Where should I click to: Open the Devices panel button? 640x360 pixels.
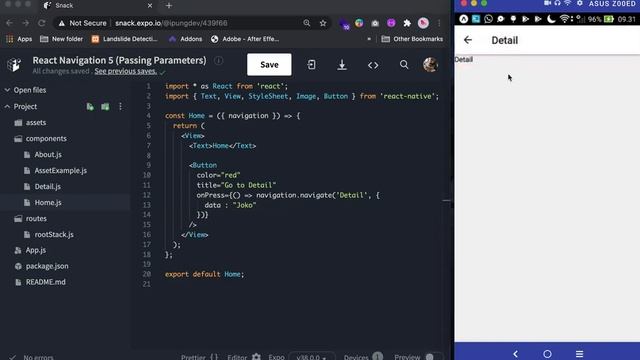[x=363, y=357]
